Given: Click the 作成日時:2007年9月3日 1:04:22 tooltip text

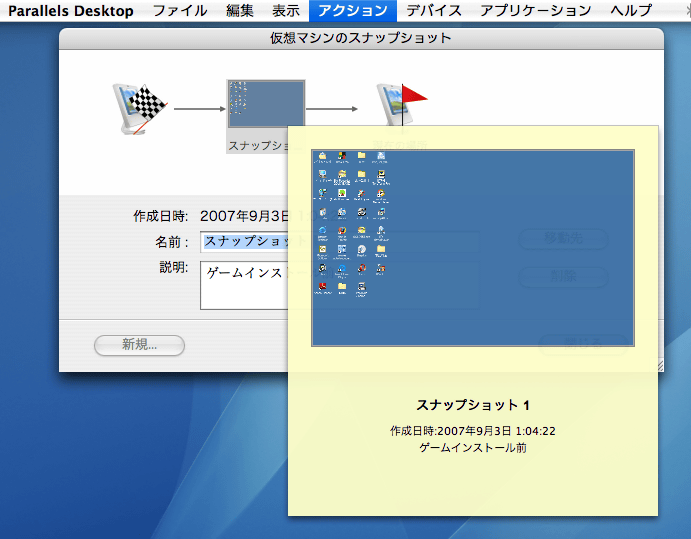Looking at the screenshot, I should pos(473,431).
